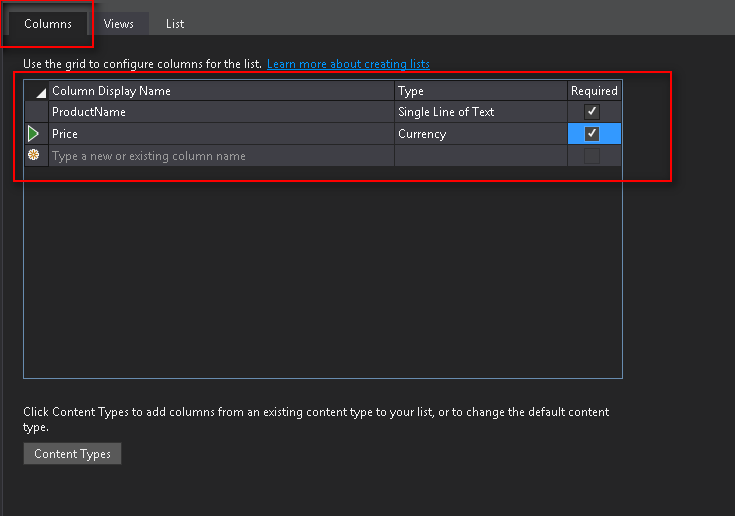The height and width of the screenshot is (516, 735).
Task: Click the Required column header
Action: click(x=594, y=91)
